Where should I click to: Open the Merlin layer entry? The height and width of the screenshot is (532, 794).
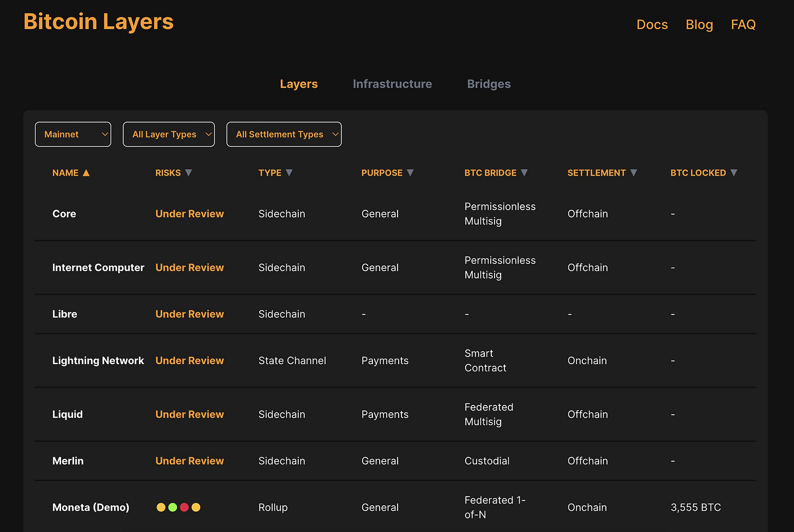(x=68, y=461)
